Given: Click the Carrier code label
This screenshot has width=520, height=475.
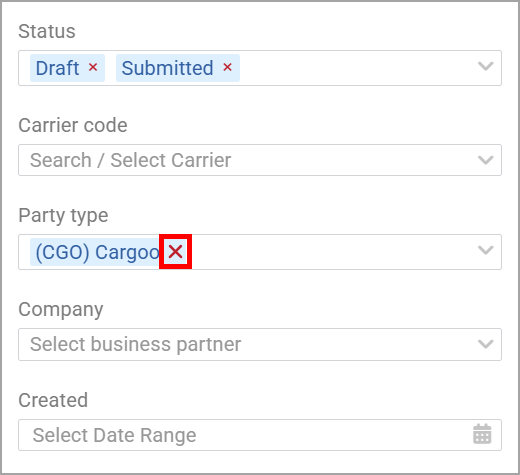Looking at the screenshot, I should click(73, 125).
